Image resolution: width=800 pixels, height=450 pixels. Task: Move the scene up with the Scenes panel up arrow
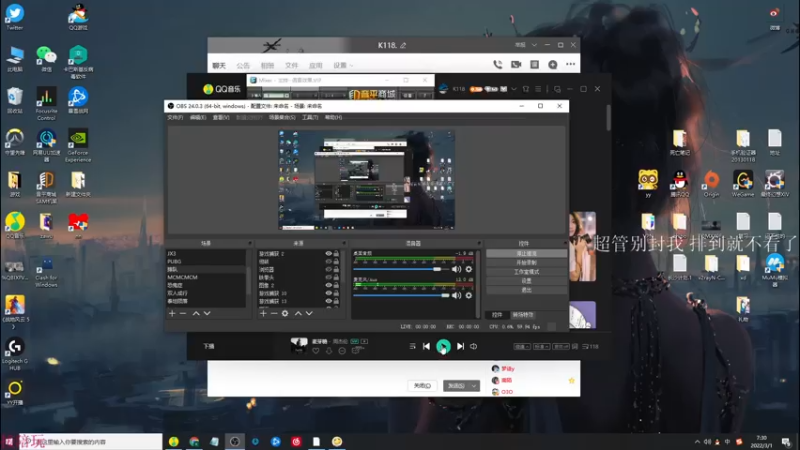pos(196,313)
